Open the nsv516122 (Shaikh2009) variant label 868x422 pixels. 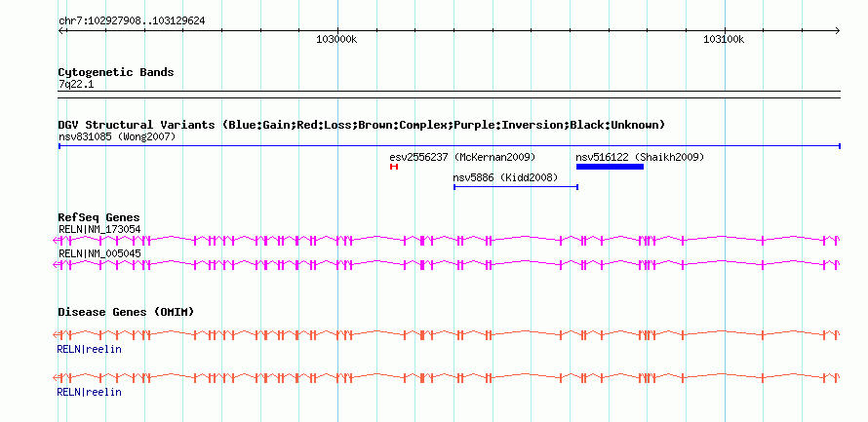640,157
